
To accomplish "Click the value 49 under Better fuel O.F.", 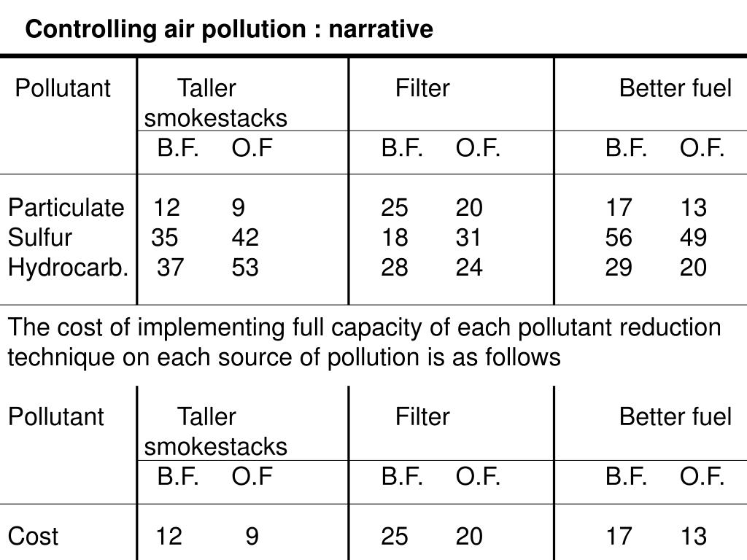I will (x=693, y=238).
